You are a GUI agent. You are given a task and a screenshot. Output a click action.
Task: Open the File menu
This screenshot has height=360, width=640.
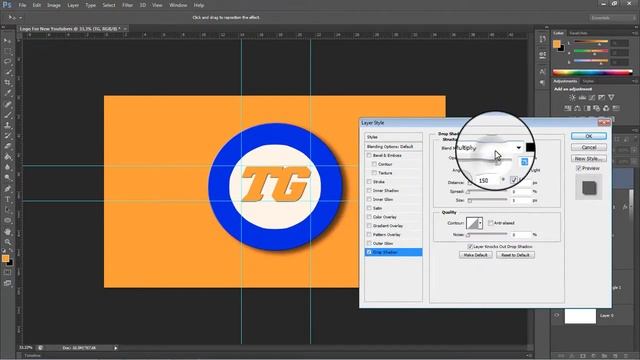[22, 5]
